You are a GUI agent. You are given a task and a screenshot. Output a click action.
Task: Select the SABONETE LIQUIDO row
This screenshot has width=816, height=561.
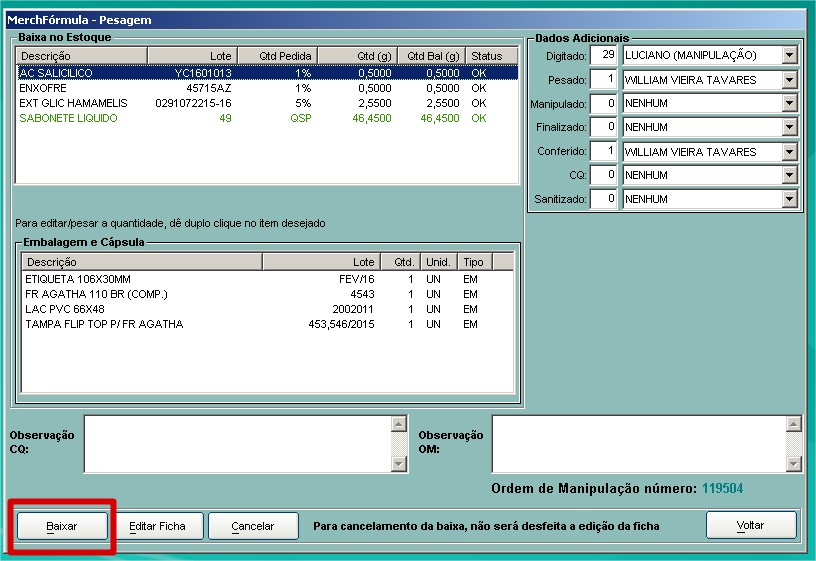[x=68, y=118]
